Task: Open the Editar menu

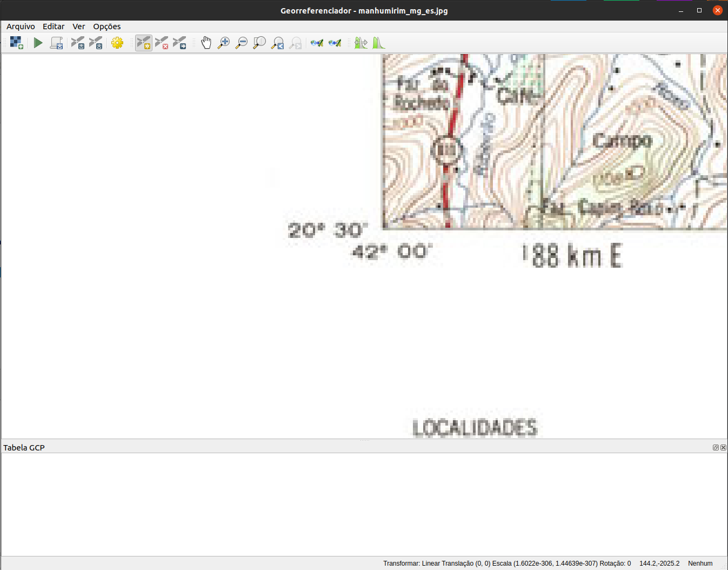Action: pyautogui.click(x=54, y=26)
